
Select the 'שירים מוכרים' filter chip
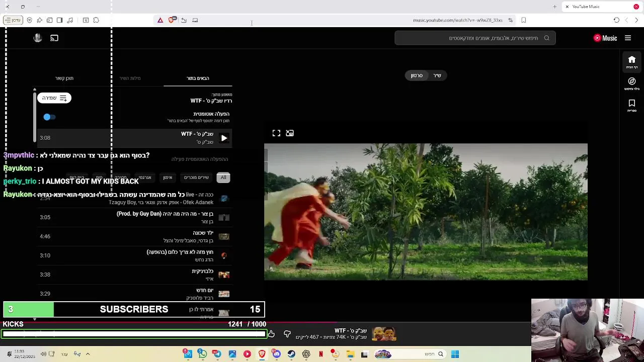[196, 177]
